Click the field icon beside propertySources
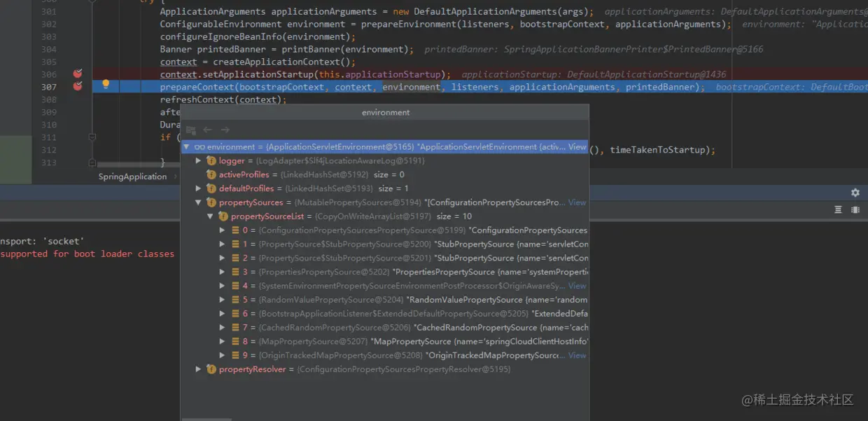This screenshot has width=868, height=421. 211,202
